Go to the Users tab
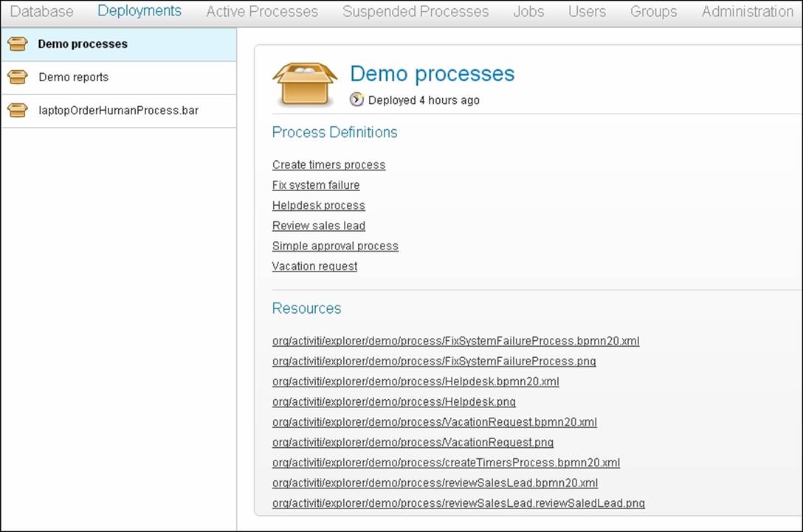Image resolution: width=803 pixels, height=532 pixels. 586,12
